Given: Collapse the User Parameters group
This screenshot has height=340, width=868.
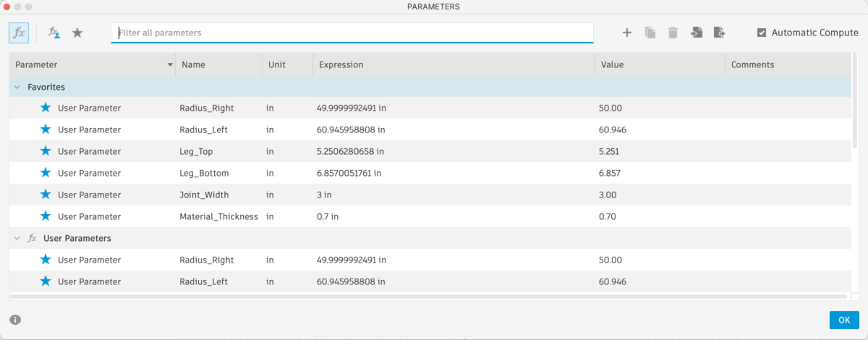Looking at the screenshot, I should (x=17, y=238).
